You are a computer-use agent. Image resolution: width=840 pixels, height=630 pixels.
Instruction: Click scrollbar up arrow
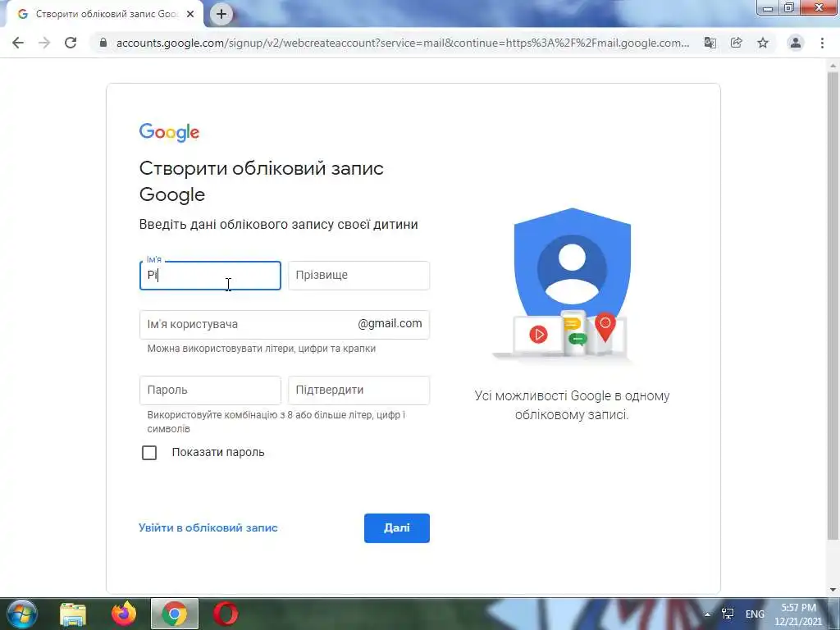pyautogui.click(x=833, y=66)
